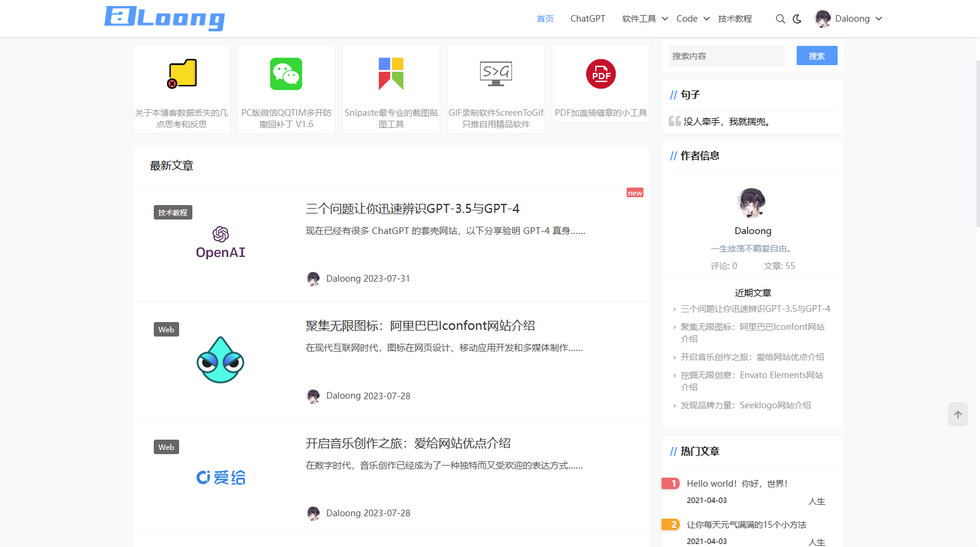Click the author avatar in 作者信息 panel
The width and height of the screenshot is (980, 547).
pyautogui.click(x=753, y=203)
